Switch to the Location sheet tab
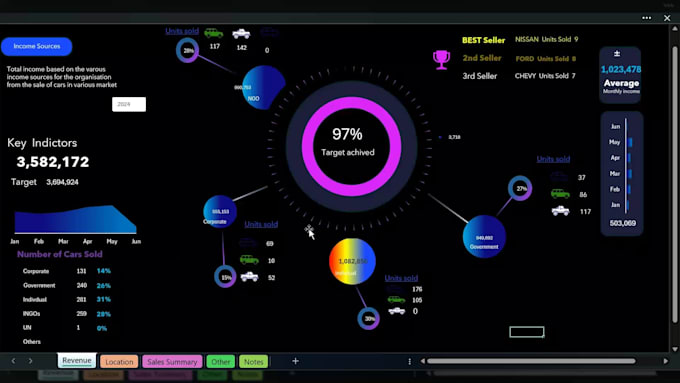The width and height of the screenshot is (680, 383). click(119, 361)
